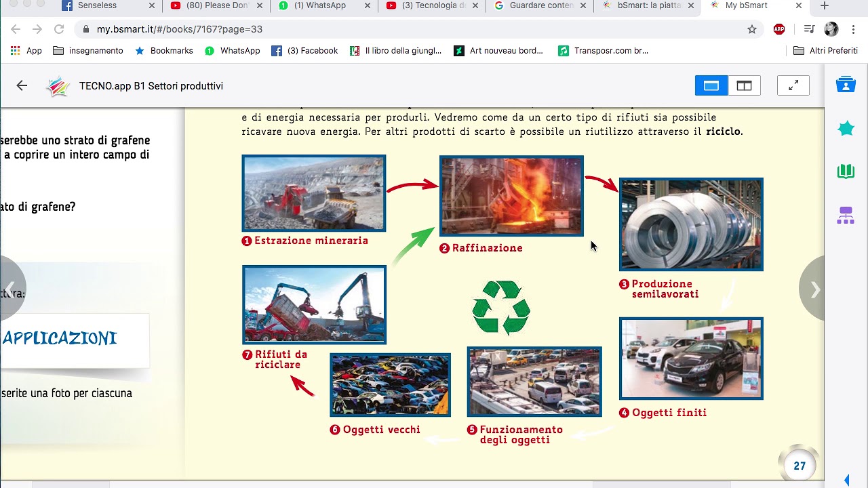Click the Oggetti vecchi scrapyard photo
868x488 pixels.
coord(390,384)
